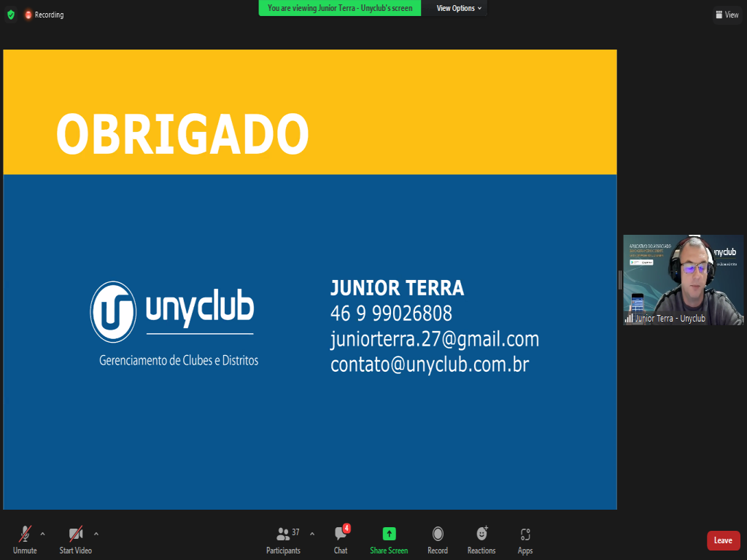Image resolution: width=747 pixels, height=560 pixels.
Task: Click the green screen-viewing notification banner
Action: (340, 8)
